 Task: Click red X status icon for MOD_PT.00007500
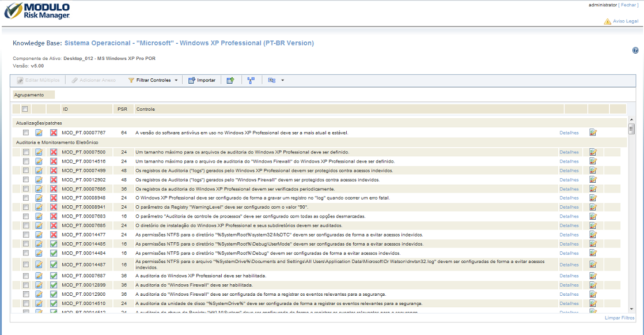tap(54, 152)
